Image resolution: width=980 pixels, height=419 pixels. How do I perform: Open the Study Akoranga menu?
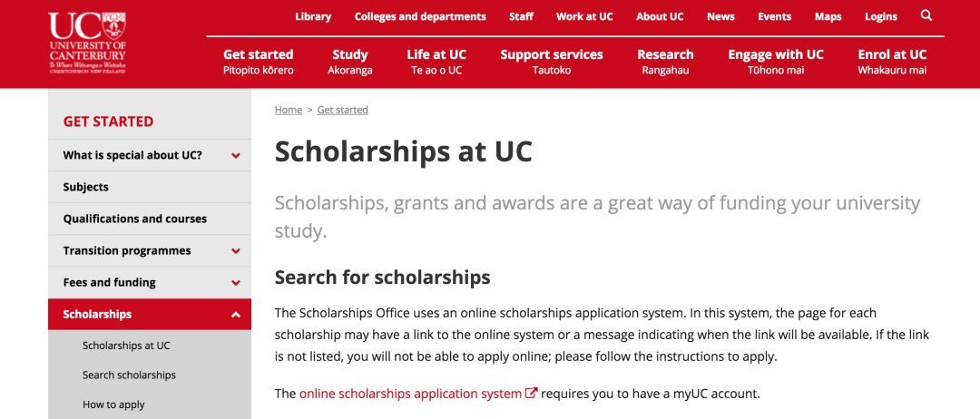pyautogui.click(x=350, y=61)
